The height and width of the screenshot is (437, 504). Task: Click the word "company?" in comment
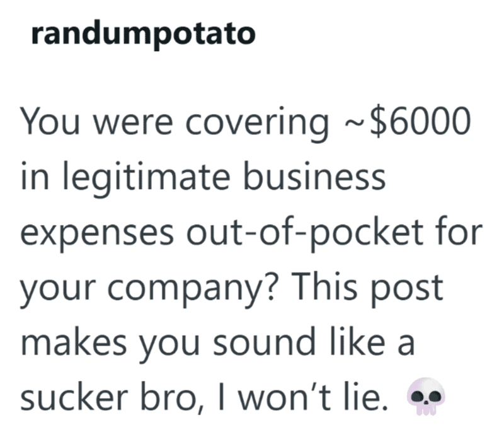click(x=191, y=289)
